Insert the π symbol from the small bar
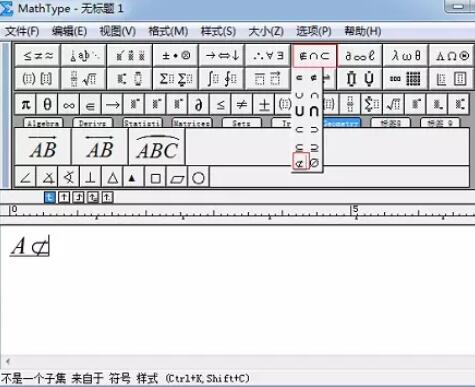This screenshot has height=387, width=475. tap(26, 105)
